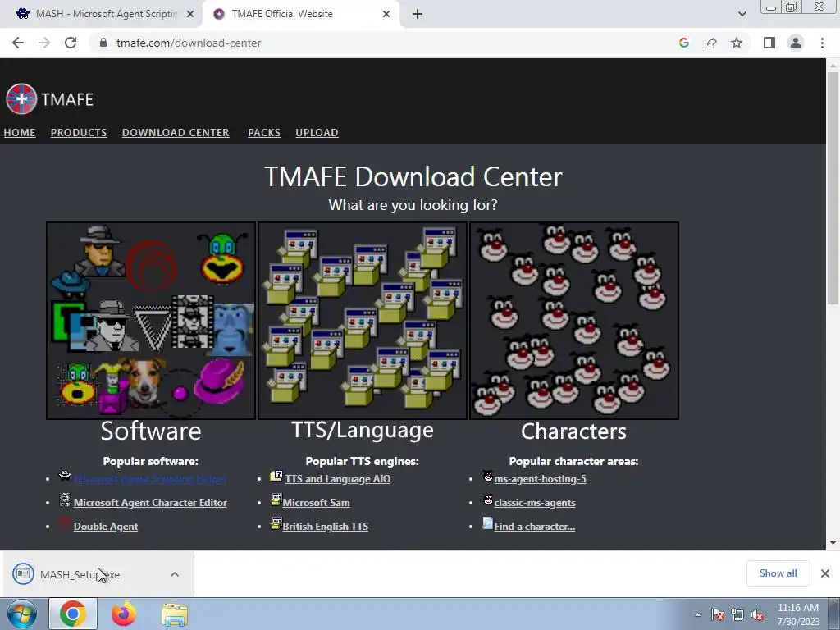Close the TMAFE Official Website tab
Viewport: 840px width, 630px height.
386,14
